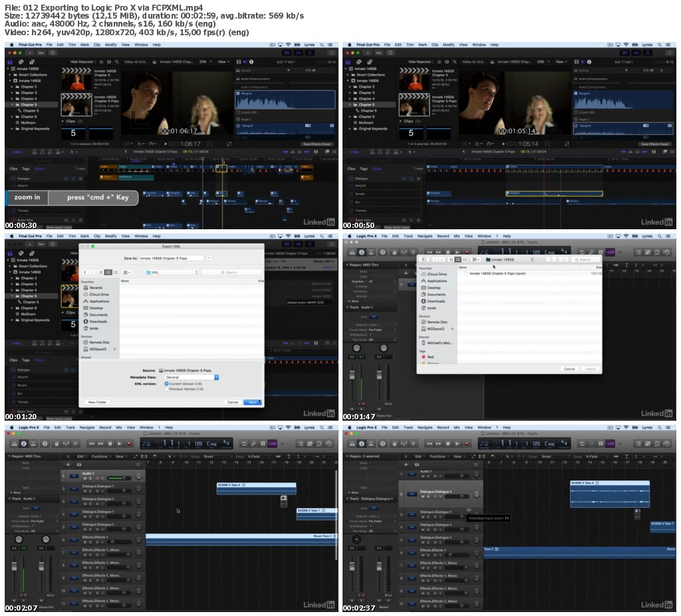This screenshot has height=616, width=681.
Task: Click the import media arrow, 00:00:30 frame
Action: point(30,52)
